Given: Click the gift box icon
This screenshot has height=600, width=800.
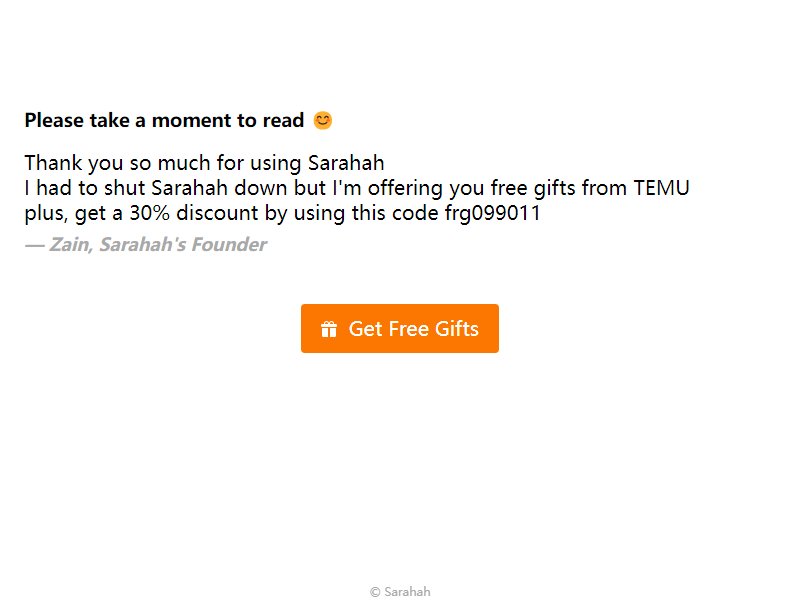Looking at the screenshot, I should pos(329,329).
